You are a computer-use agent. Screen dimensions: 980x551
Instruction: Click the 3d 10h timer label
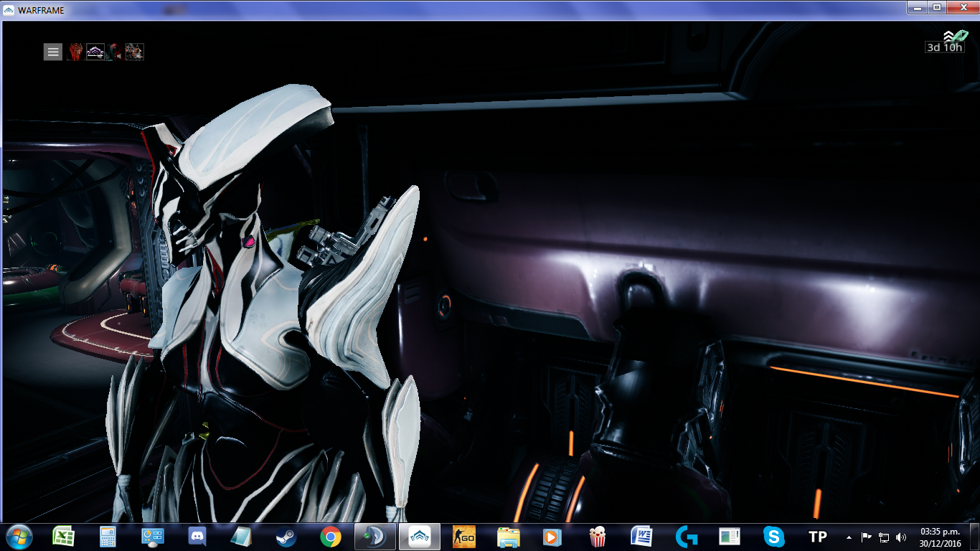click(x=944, y=47)
